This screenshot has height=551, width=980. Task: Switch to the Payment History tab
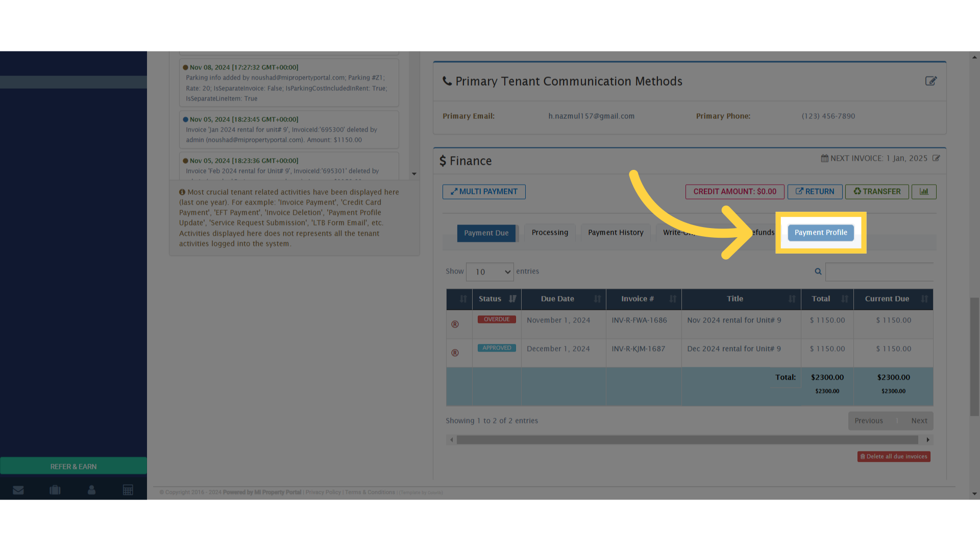click(x=616, y=233)
